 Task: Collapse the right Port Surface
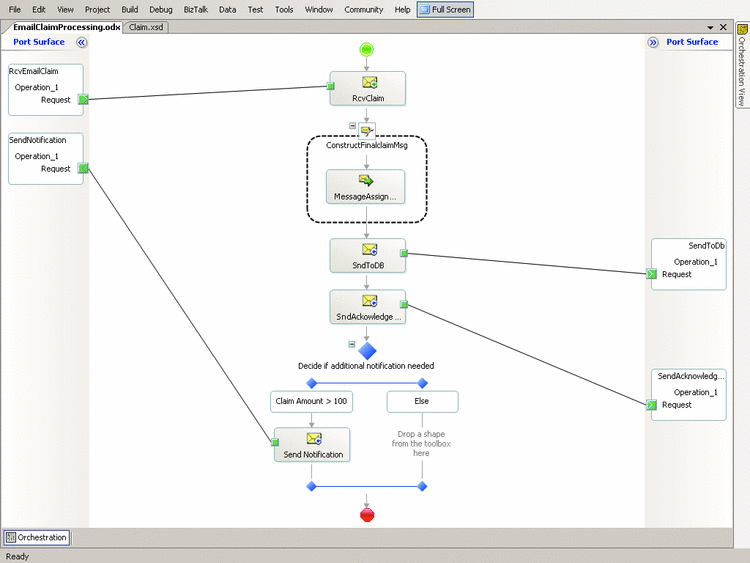tap(653, 43)
